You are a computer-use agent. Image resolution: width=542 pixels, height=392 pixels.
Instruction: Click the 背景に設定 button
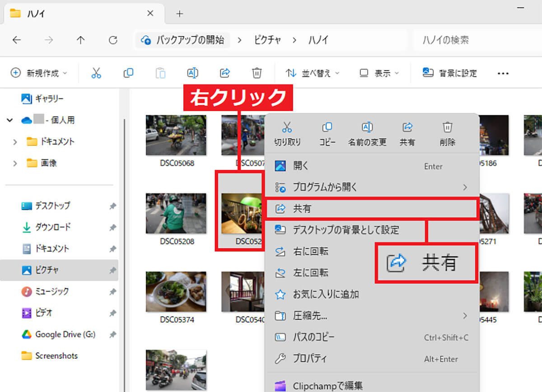pyautogui.click(x=449, y=73)
